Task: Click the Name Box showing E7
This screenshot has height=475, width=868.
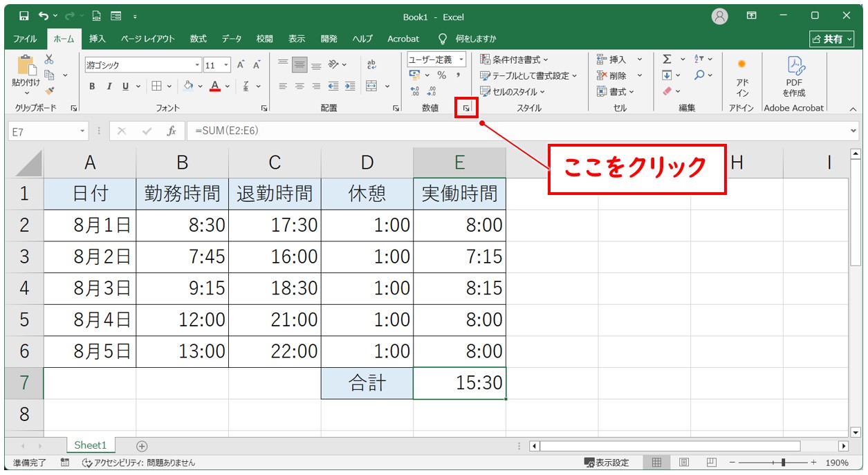Action: [x=48, y=131]
